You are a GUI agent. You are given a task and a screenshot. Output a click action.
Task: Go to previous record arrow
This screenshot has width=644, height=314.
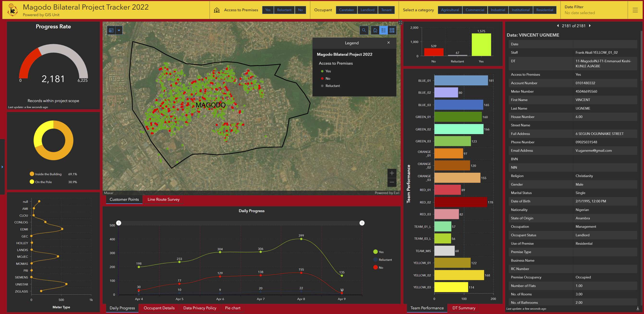point(558,26)
